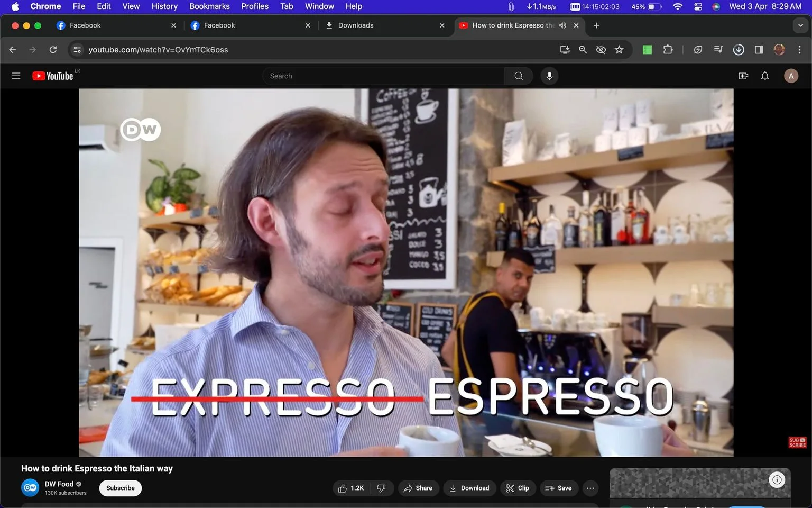Close the How to drink Espresso tab
This screenshot has width=812, height=508.
pyautogui.click(x=576, y=25)
